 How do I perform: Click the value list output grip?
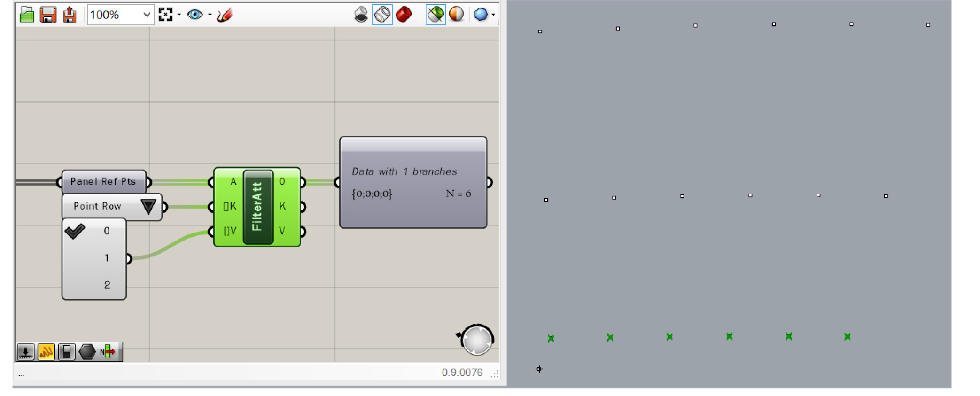(x=129, y=258)
